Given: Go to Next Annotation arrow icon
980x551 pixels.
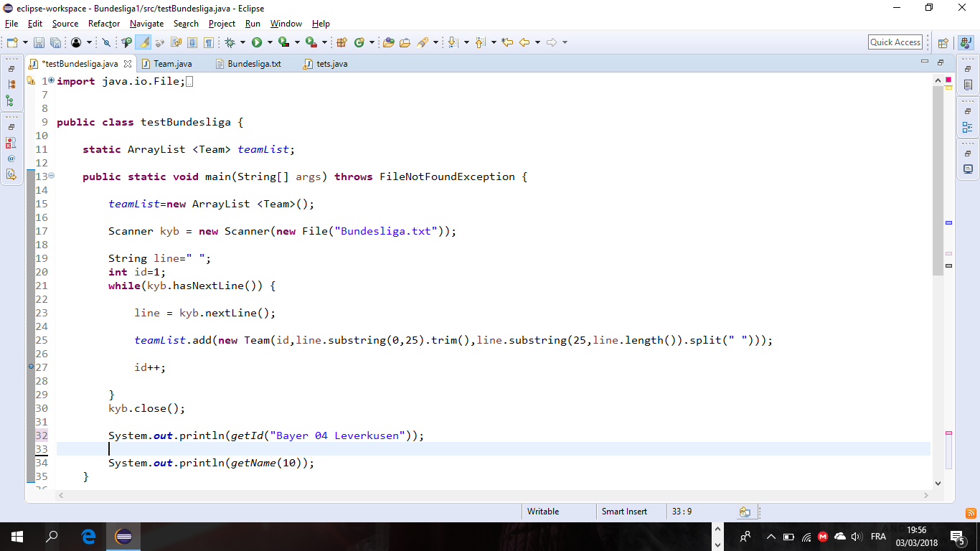Looking at the screenshot, I should (453, 42).
